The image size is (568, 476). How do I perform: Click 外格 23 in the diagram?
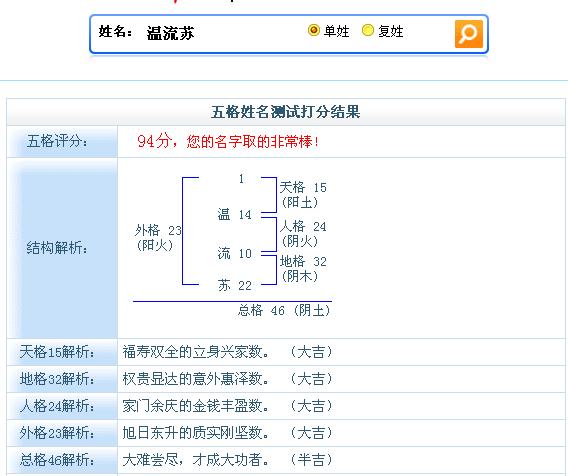click(158, 230)
